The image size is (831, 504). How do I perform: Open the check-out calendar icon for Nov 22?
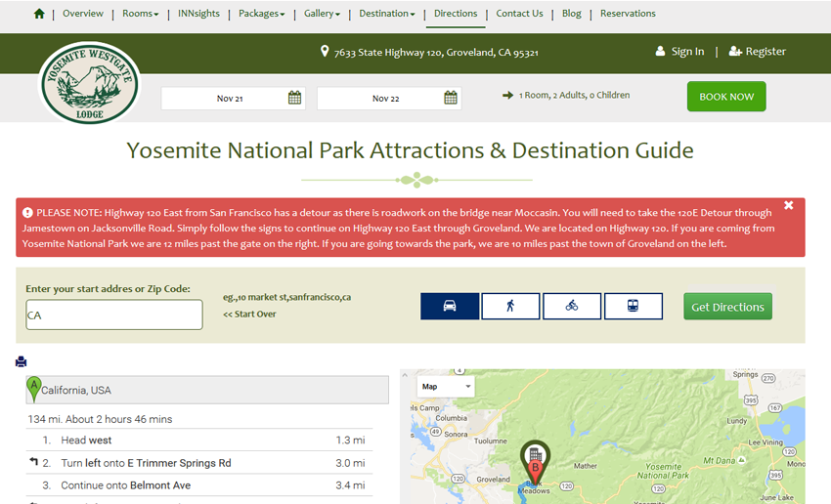click(451, 98)
